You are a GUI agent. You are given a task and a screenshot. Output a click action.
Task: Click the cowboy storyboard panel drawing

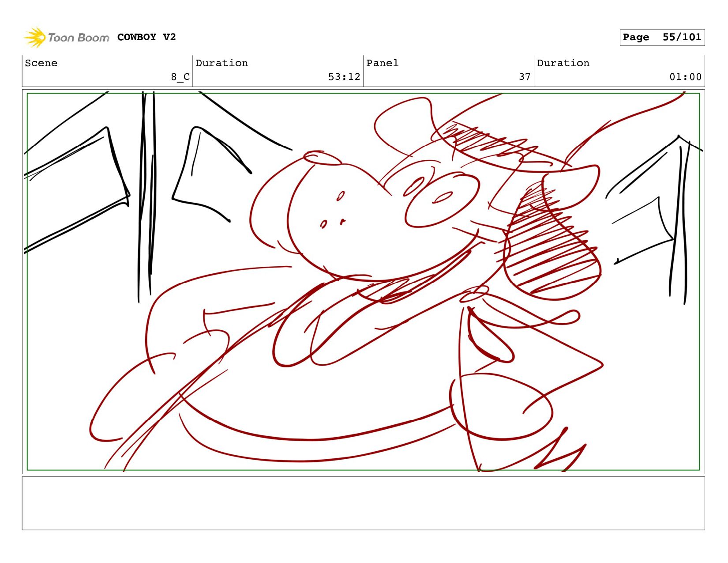click(363, 282)
